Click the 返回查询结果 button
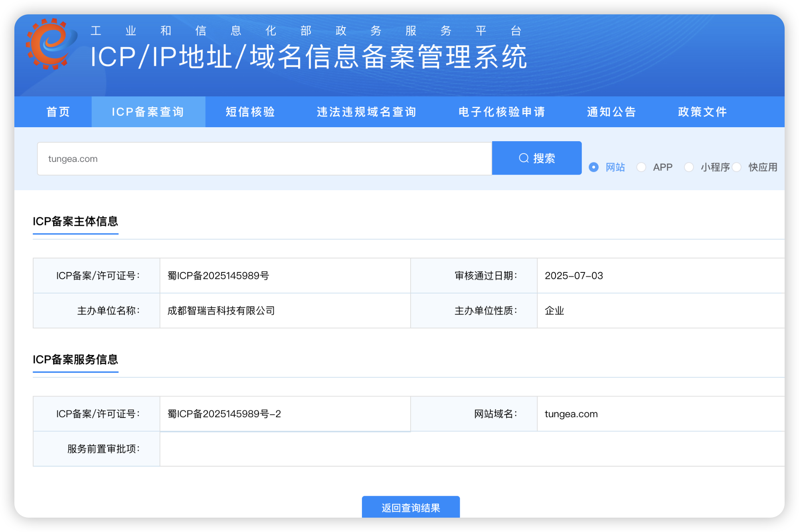Image resolution: width=799 pixels, height=532 pixels. pyautogui.click(x=411, y=507)
